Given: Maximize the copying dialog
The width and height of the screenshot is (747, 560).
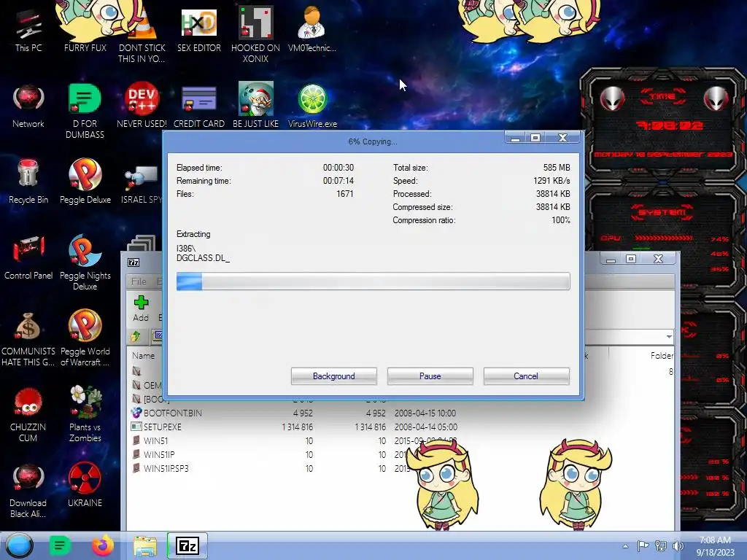Looking at the screenshot, I should 535,138.
